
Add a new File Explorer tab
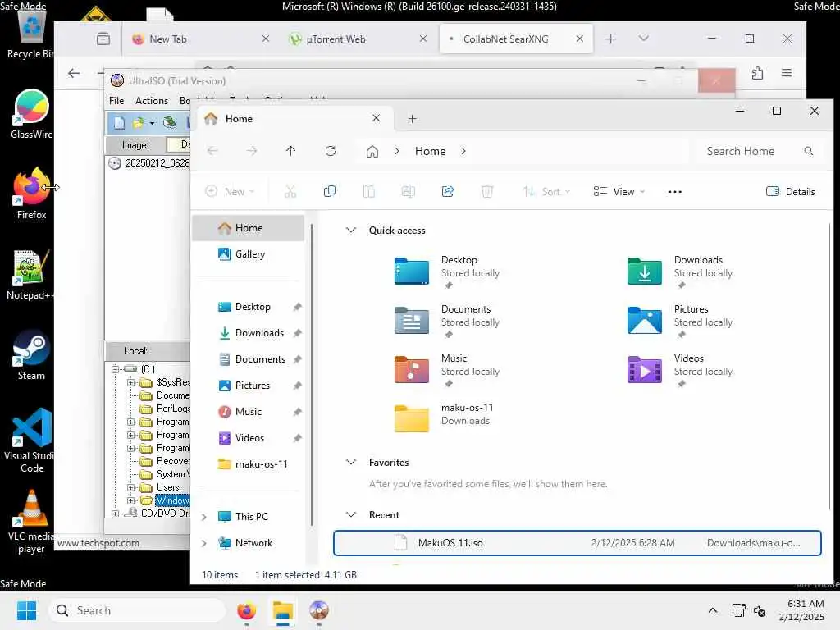412,118
